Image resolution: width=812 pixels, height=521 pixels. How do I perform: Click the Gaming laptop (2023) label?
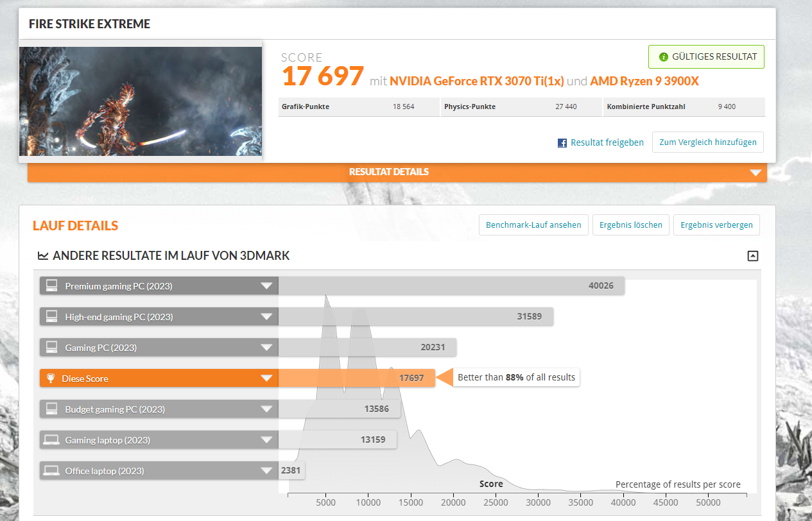point(107,440)
